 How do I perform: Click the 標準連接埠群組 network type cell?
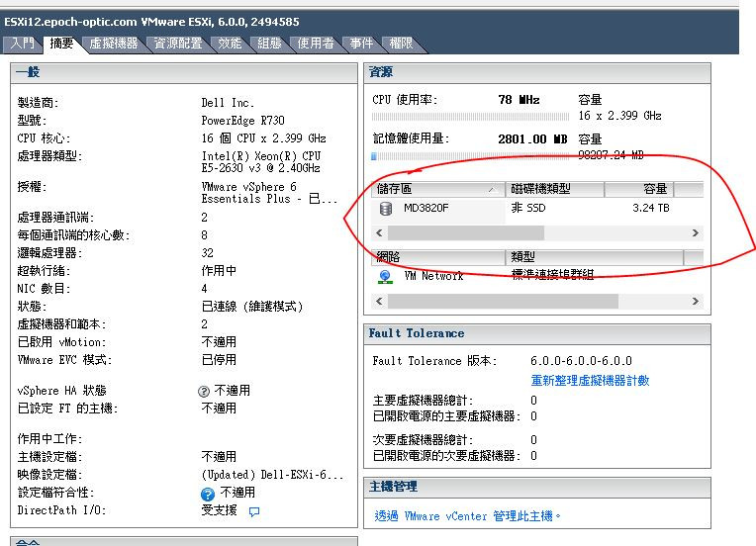(x=552, y=275)
